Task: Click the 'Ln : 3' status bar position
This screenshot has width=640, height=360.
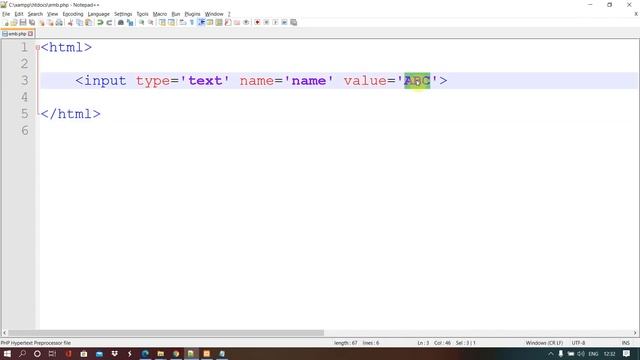Action: (x=423, y=343)
